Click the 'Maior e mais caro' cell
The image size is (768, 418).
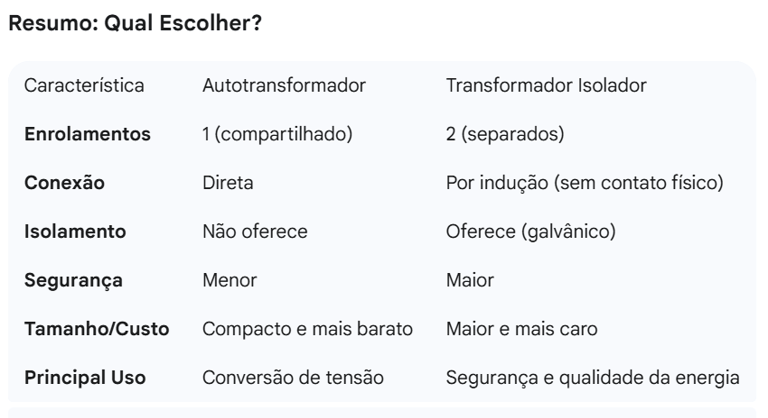pos(522,329)
